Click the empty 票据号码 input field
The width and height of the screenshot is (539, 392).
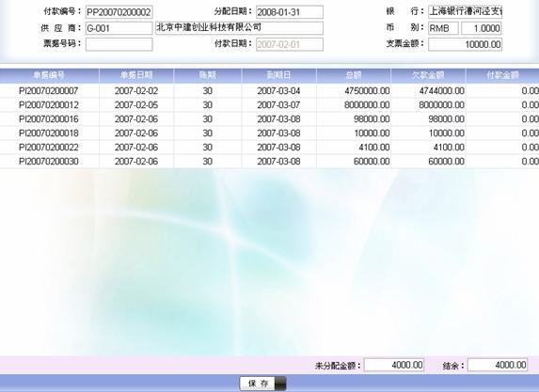[119, 44]
